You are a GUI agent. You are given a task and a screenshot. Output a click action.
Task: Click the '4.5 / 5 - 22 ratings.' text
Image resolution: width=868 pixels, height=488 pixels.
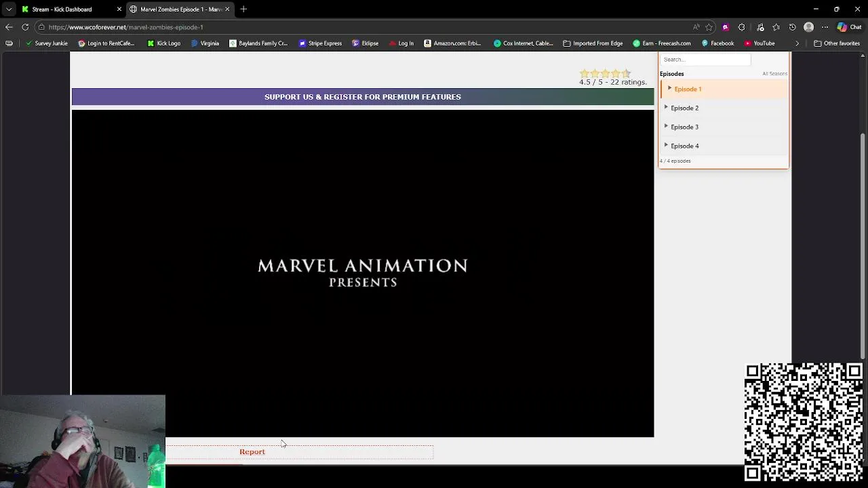coord(613,82)
